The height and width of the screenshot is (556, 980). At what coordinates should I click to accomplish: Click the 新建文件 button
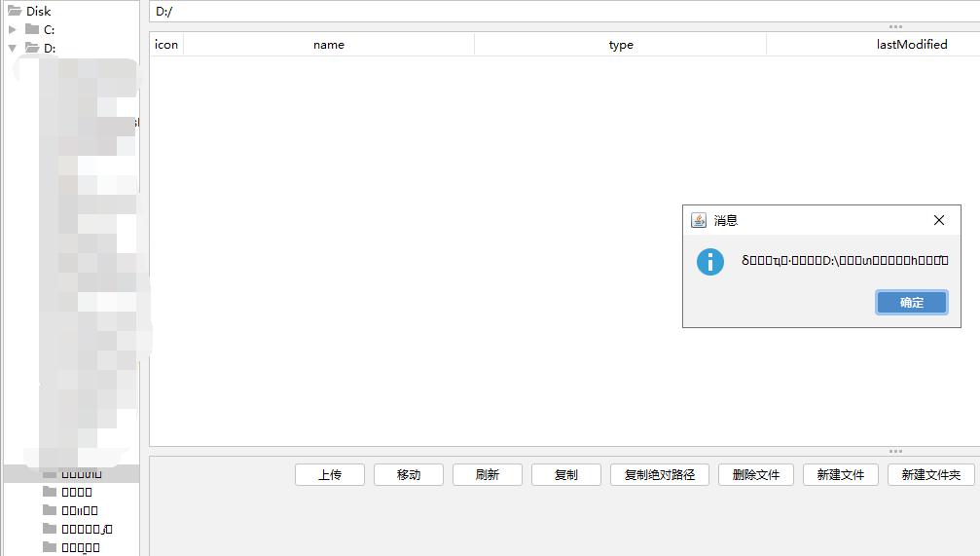coord(841,475)
